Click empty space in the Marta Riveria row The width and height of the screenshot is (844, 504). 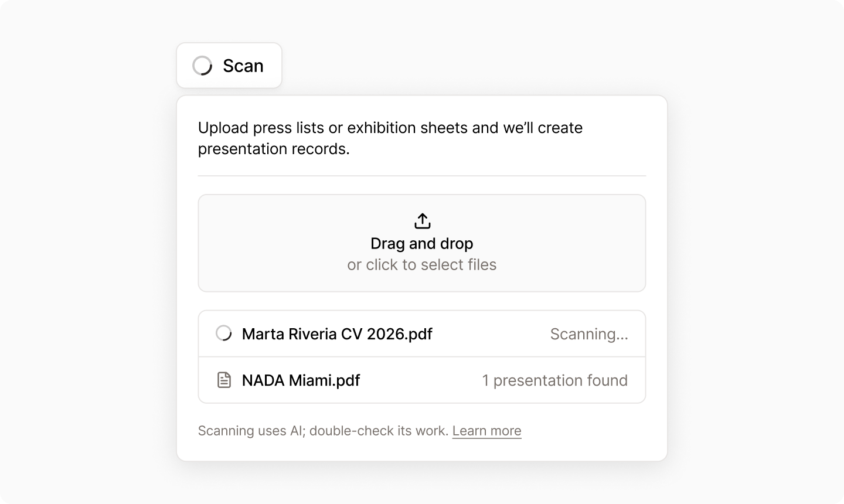(491, 334)
